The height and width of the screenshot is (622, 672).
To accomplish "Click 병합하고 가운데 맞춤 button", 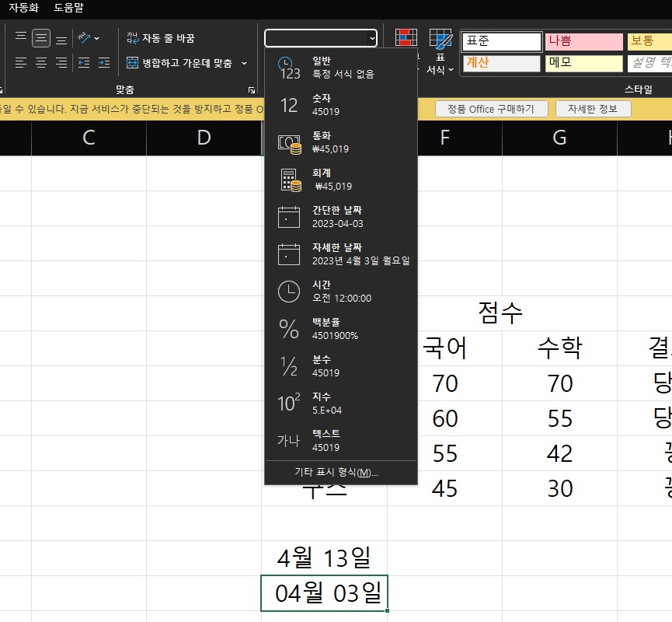I will 179,63.
